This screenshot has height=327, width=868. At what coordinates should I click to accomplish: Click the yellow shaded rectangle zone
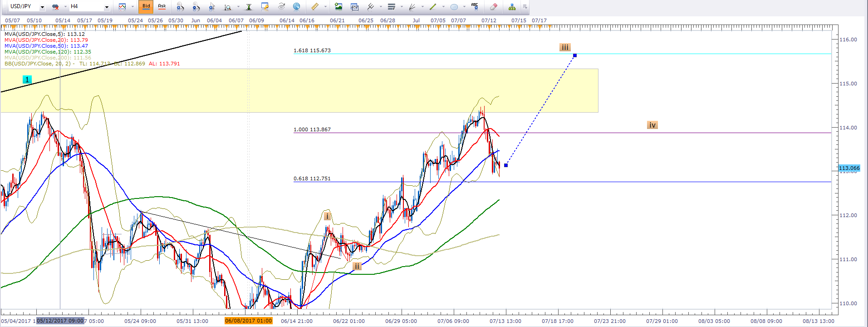[x=318, y=91]
